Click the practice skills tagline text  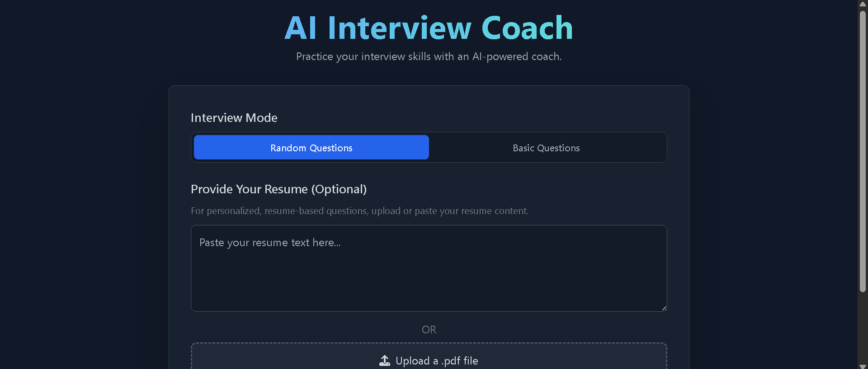point(429,56)
